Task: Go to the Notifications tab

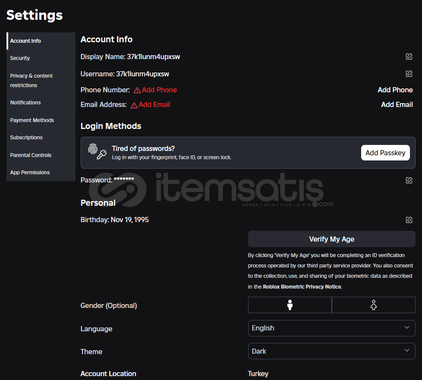Action: [x=41, y=102]
